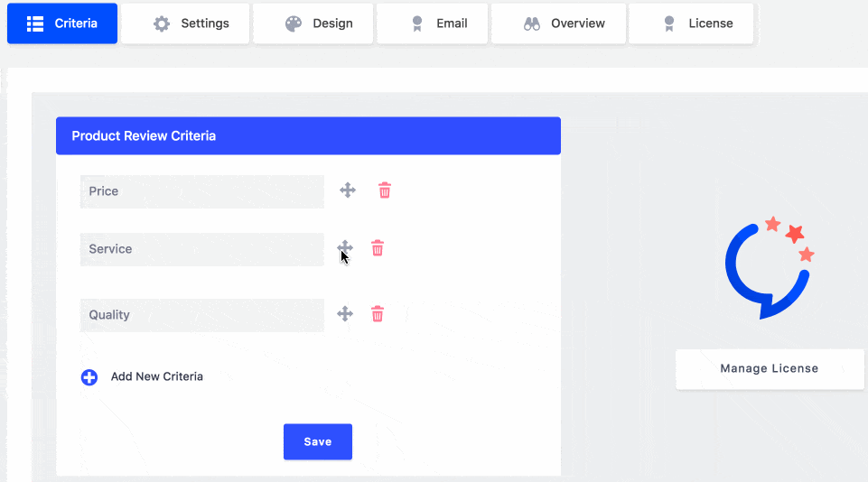Viewport: 868px width, 482px height.
Task: Open the Criteria tab
Action: (x=62, y=23)
